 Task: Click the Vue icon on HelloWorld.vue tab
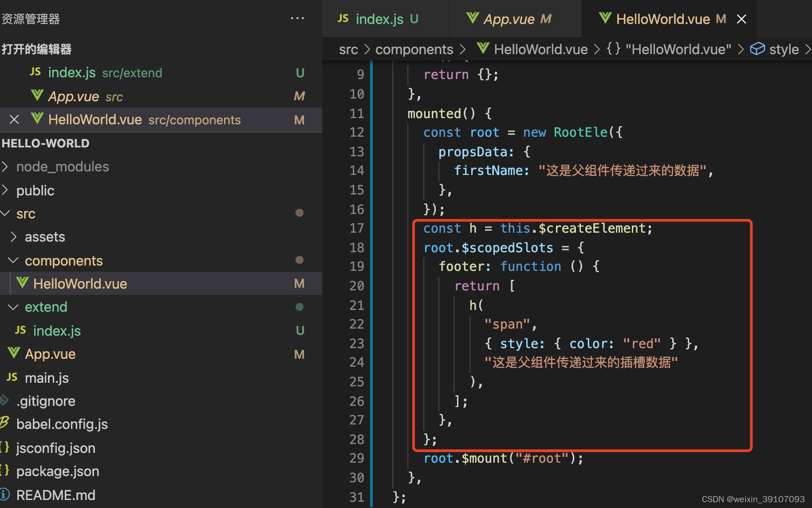[605, 18]
